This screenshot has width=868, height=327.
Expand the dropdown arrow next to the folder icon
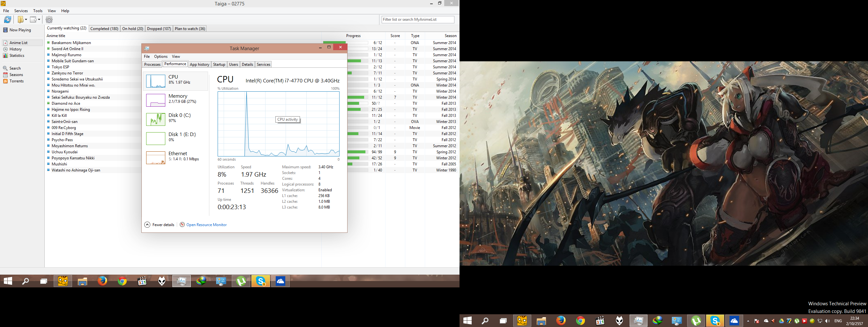(x=26, y=19)
